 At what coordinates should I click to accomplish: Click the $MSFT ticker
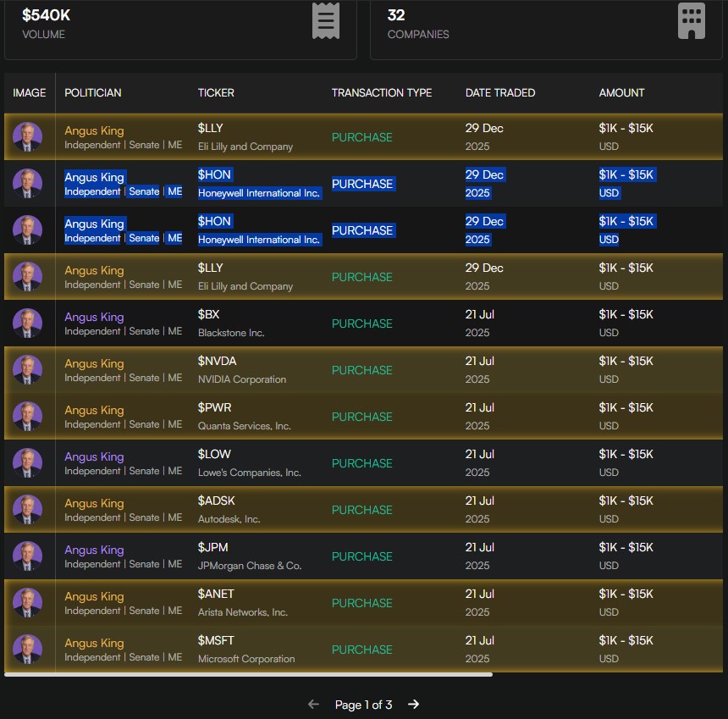tap(216, 640)
